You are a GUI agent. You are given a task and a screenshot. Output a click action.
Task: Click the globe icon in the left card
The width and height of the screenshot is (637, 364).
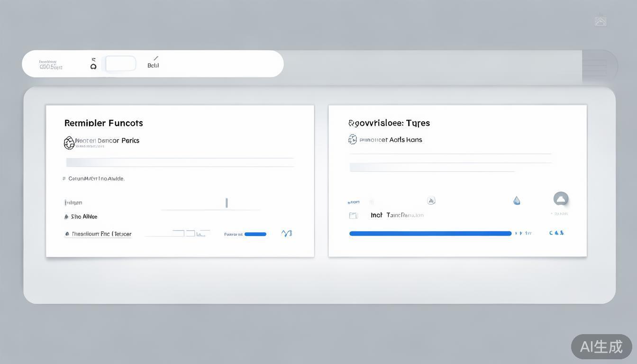(69, 143)
